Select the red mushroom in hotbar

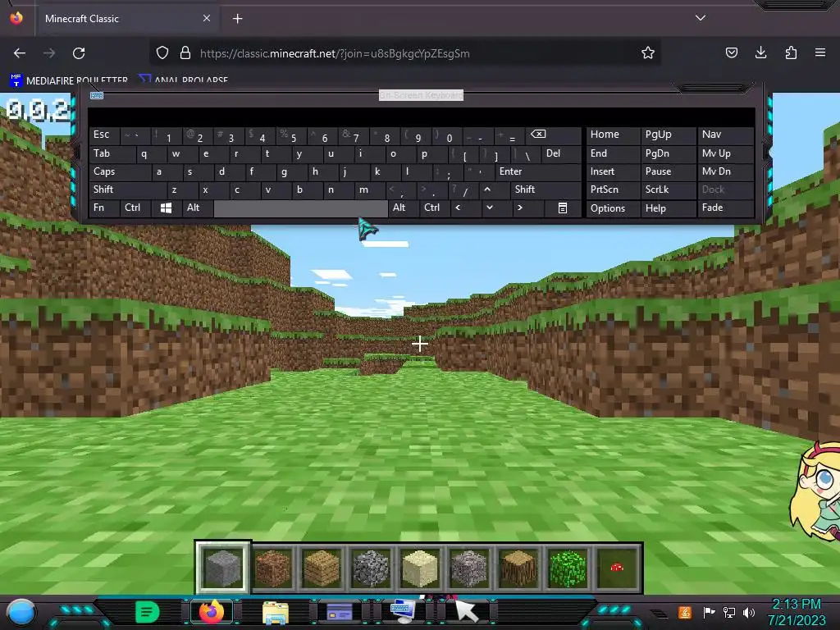(617, 568)
